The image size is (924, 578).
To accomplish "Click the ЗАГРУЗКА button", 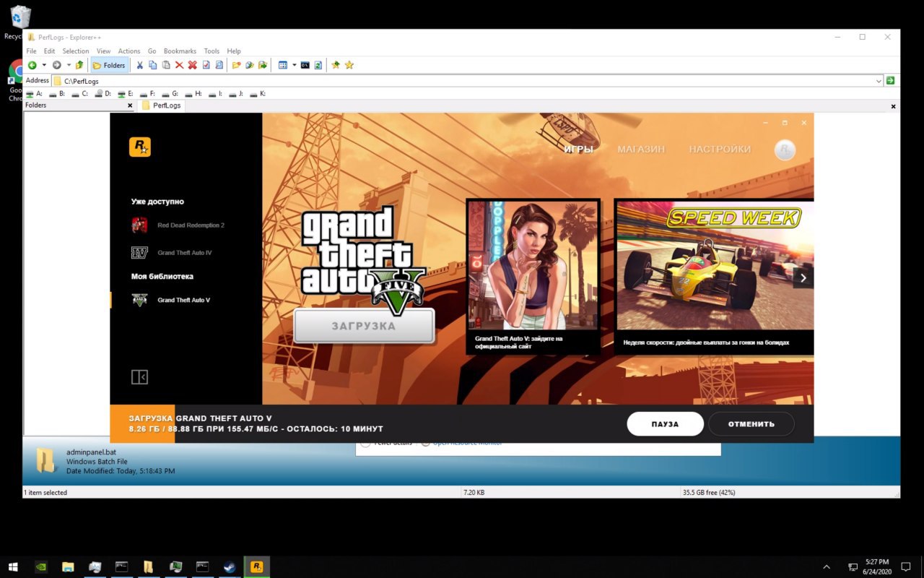I will coord(364,326).
